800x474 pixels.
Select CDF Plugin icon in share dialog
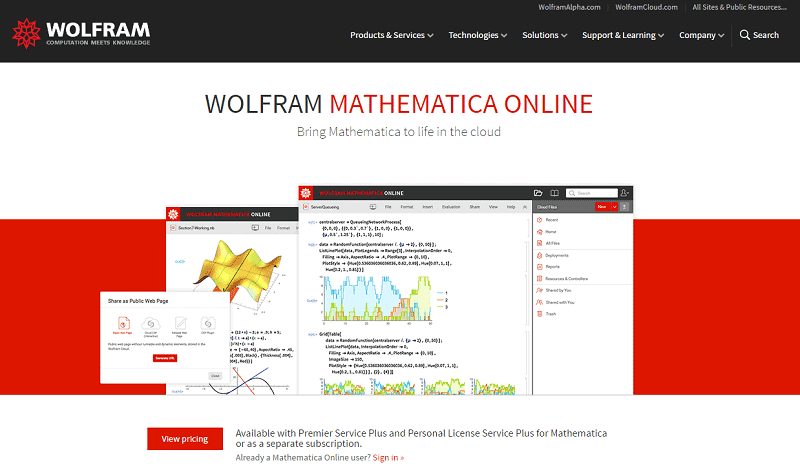pos(208,324)
